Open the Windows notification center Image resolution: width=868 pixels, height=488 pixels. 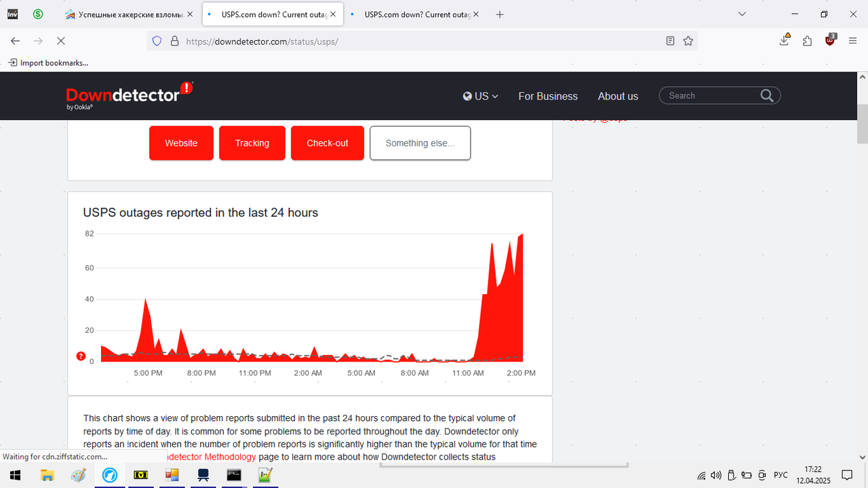point(848,475)
